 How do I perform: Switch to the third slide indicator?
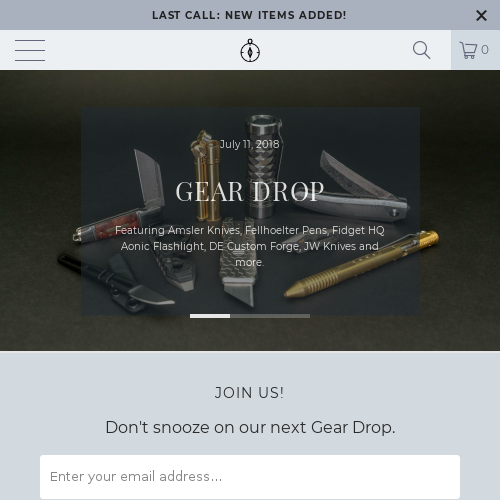pos(290,316)
